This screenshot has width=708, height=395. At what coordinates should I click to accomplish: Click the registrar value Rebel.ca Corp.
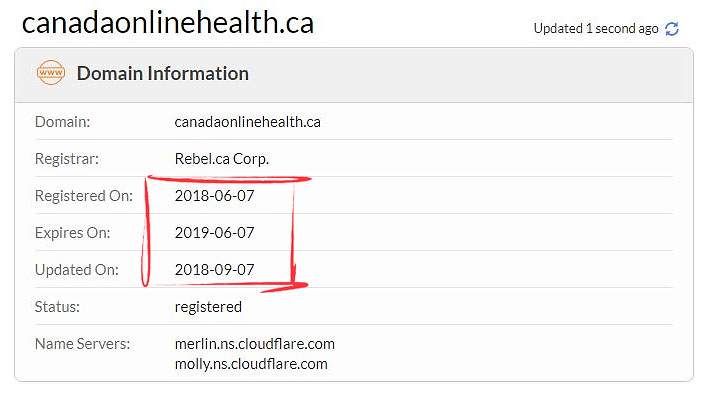[222, 159]
